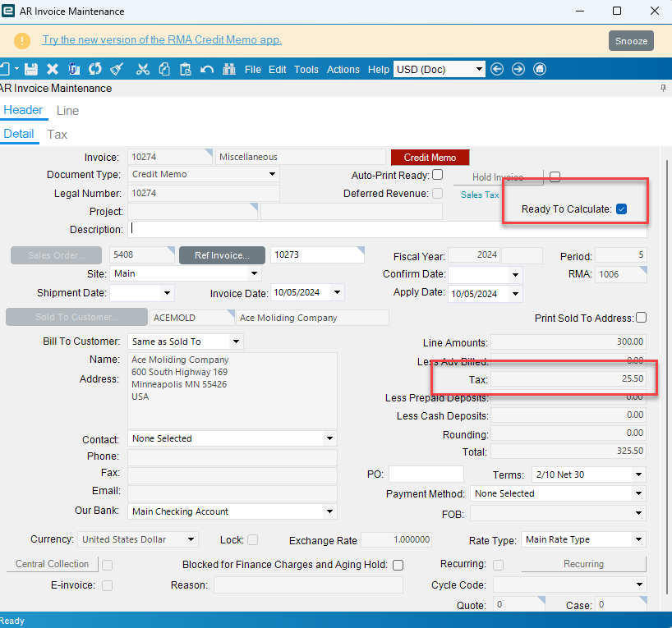The image size is (672, 628).
Task: Click the back arrow navigation icon
Action: [497, 69]
